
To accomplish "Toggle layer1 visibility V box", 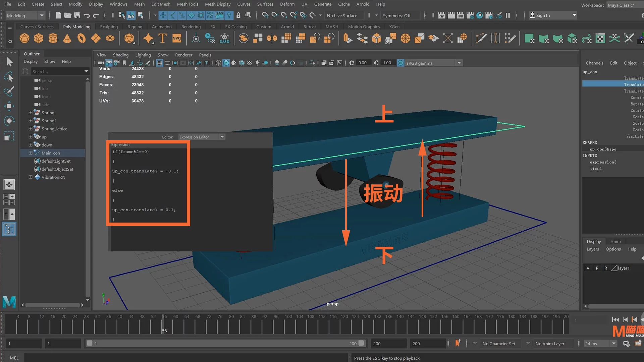I will coord(588,268).
